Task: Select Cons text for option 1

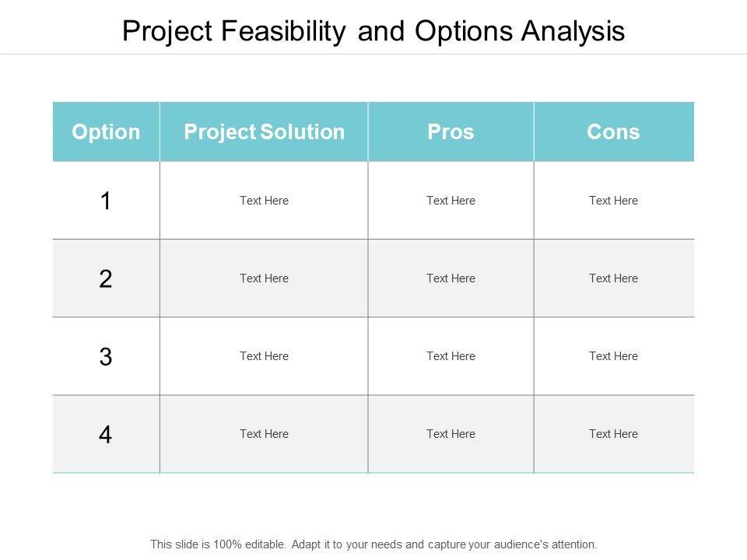Action: click(613, 201)
